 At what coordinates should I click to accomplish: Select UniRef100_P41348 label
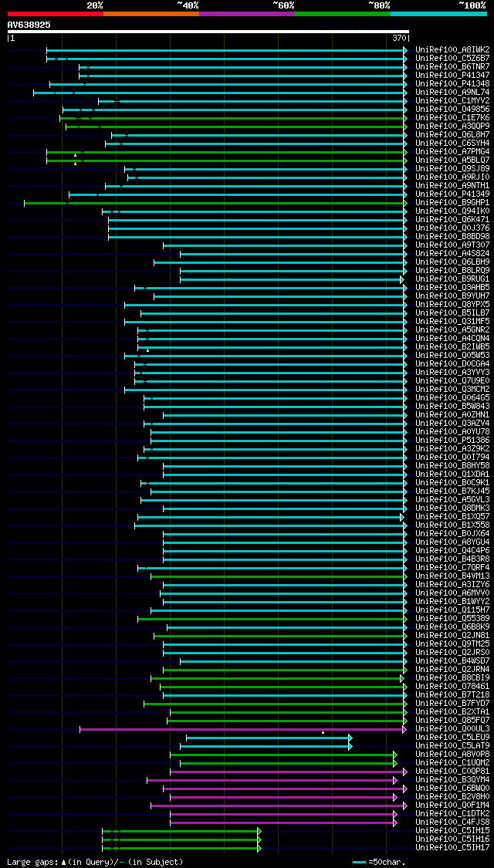coord(452,84)
